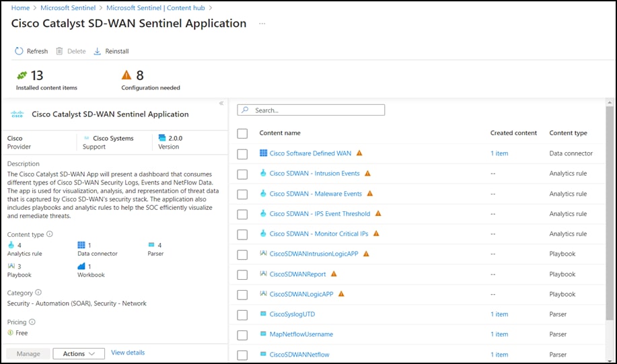Viewport: 617px width, 364px height.
Task: Open the Actions dropdown button
Action: pyautogui.click(x=79, y=353)
